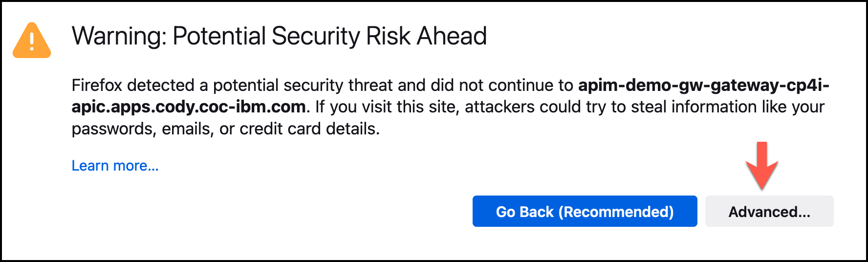
Task: Click the exclamation mark inside the triangle
Action: coord(32,41)
